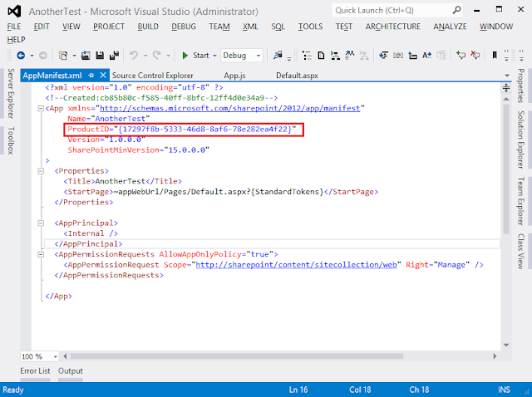Viewport: 532px width, 397px height.
Task: Switch to the App.js tab
Action: point(234,76)
